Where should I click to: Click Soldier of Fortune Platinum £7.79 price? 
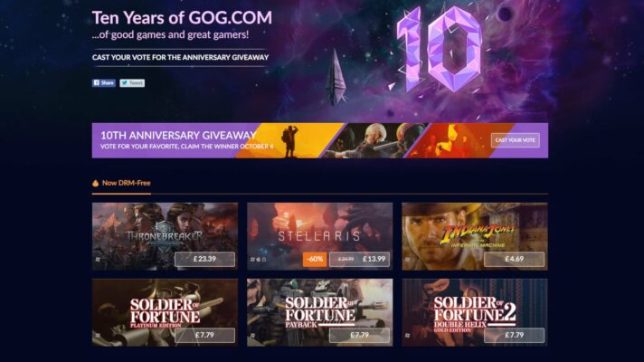click(x=204, y=335)
